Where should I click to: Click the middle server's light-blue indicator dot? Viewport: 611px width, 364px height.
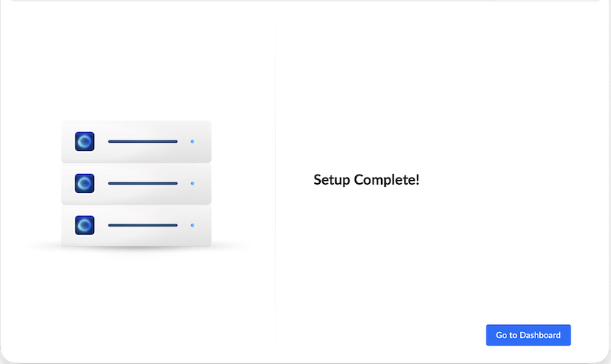[x=192, y=183]
